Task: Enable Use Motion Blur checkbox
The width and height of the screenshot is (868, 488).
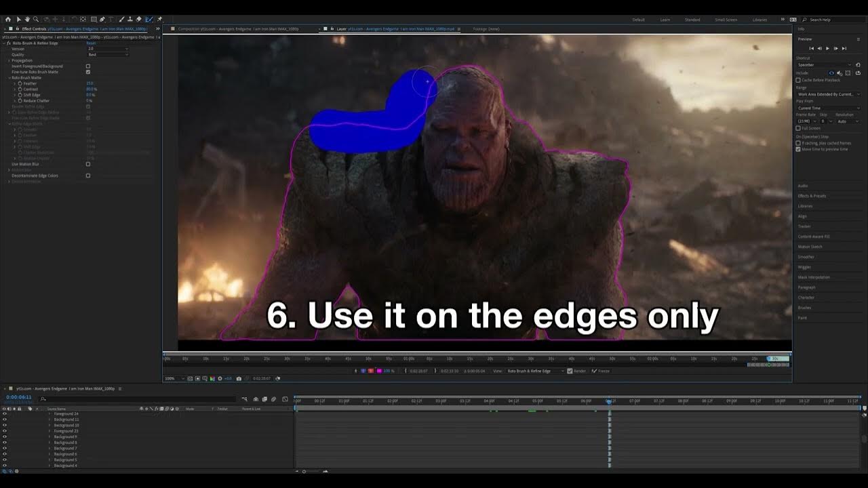Action: pyautogui.click(x=88, y=164)
